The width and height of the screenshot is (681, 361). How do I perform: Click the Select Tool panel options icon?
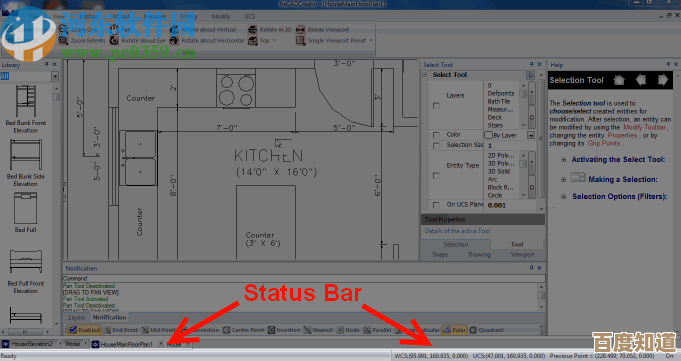pos(530,75)
